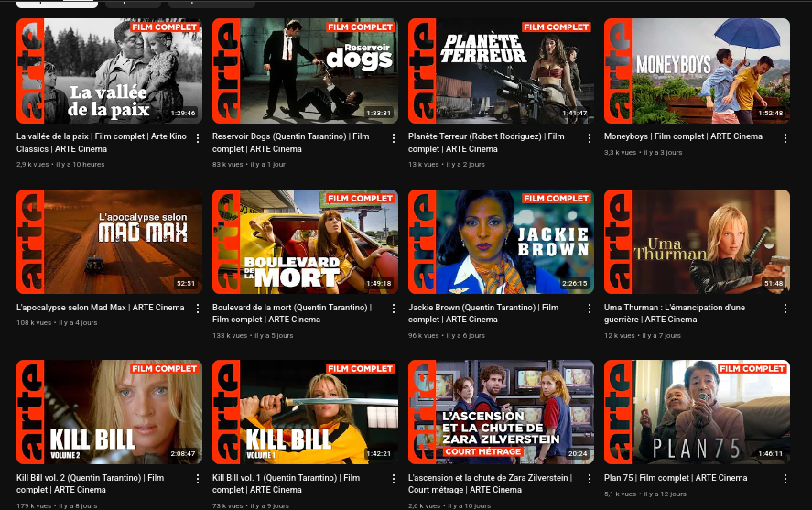Play La vallée de la paix thumbnail

coord(109,71)
